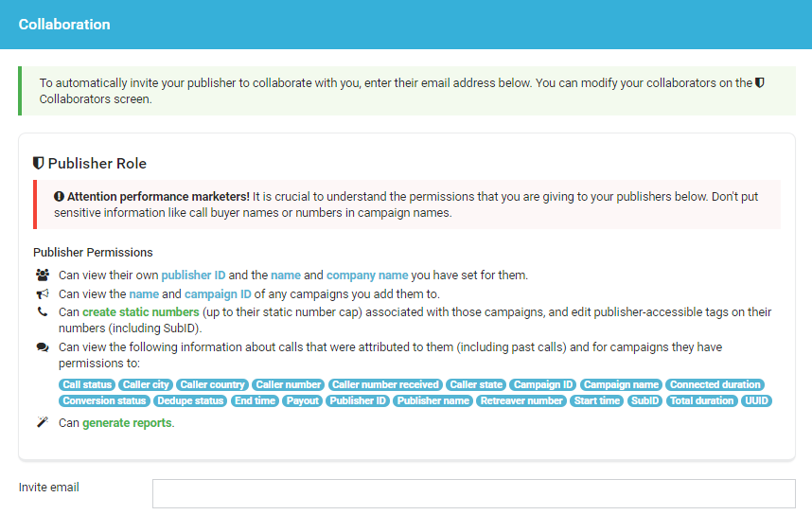Select the Total duration tag

pyautogui.click(x=701, y=400)
